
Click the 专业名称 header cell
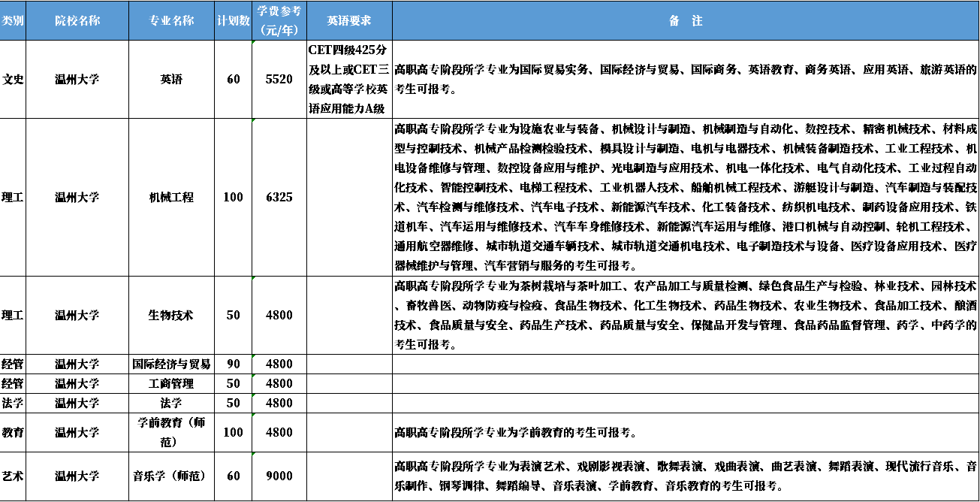coord(171,21)
